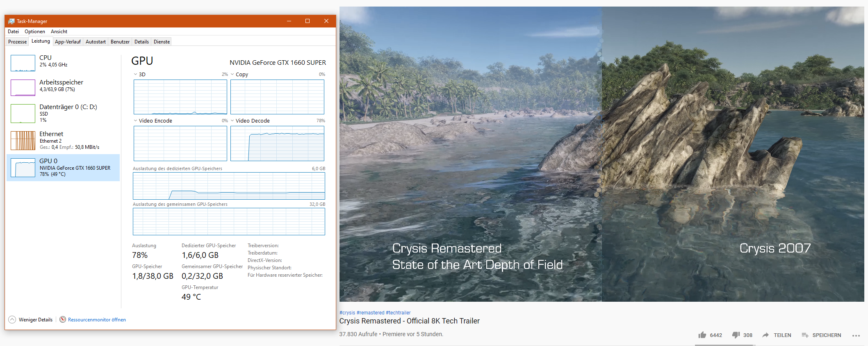The height and width of the screenshot is (346, 868).
Task: Click the Copy engine graph
Action: point(277,97)
